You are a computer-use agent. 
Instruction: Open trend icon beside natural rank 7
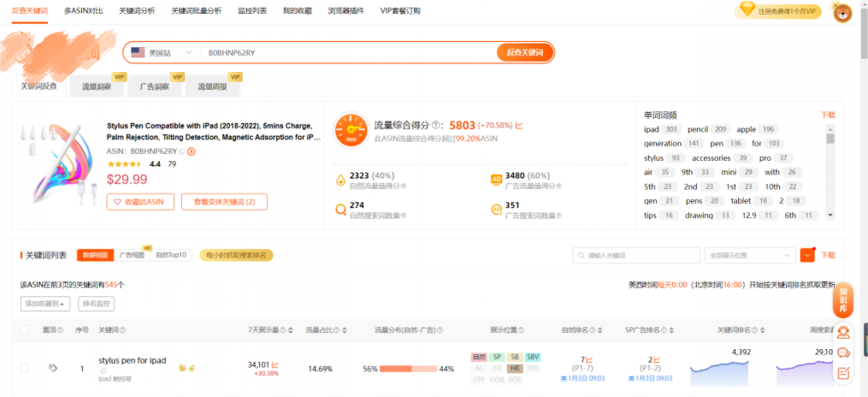(589, 360)
